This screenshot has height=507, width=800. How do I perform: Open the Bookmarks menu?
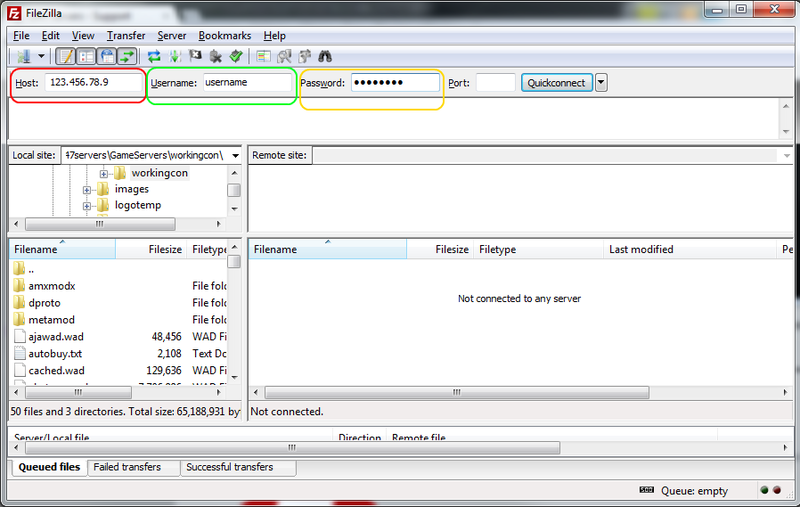pos(224,36)
